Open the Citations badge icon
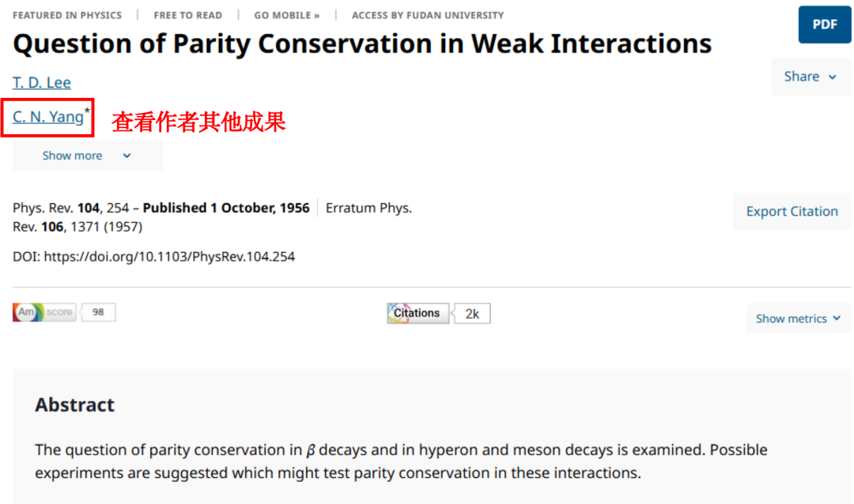Screen dimensions: 854x504 pyautogui.click(x=418, y=314)
